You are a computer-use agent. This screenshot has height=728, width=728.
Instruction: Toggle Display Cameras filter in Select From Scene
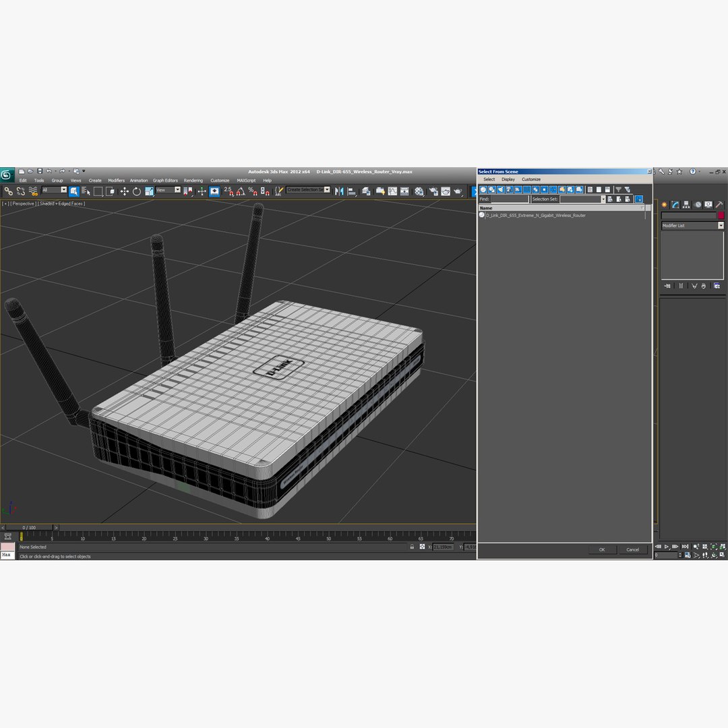click(510, 189)
